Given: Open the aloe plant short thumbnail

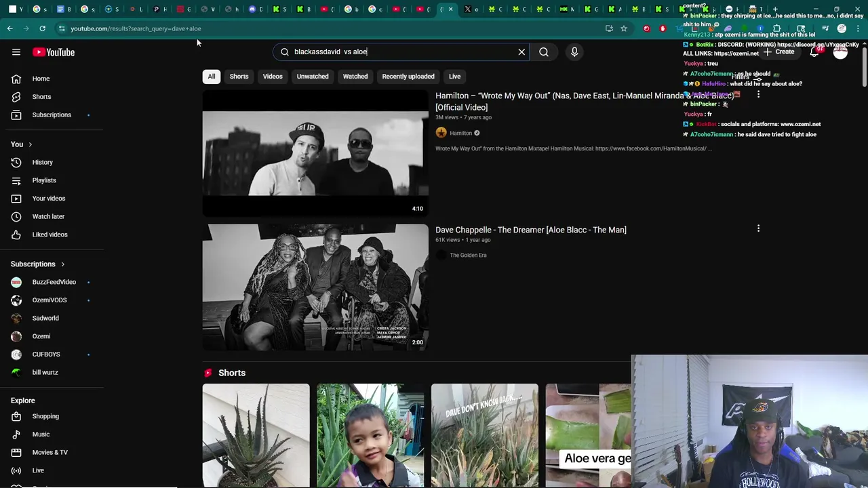Looking at the screenshot, I should tap(256, 435).
